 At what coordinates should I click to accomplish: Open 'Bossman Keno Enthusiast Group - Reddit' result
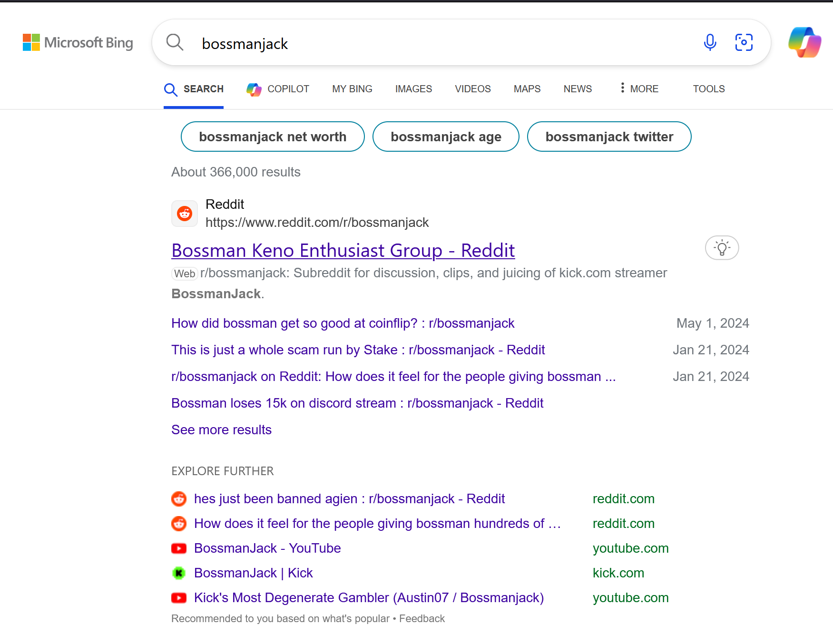point(343,251)
